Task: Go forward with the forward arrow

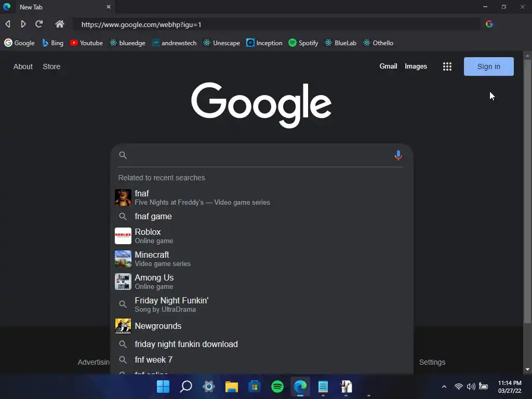Action: [23, 24]
